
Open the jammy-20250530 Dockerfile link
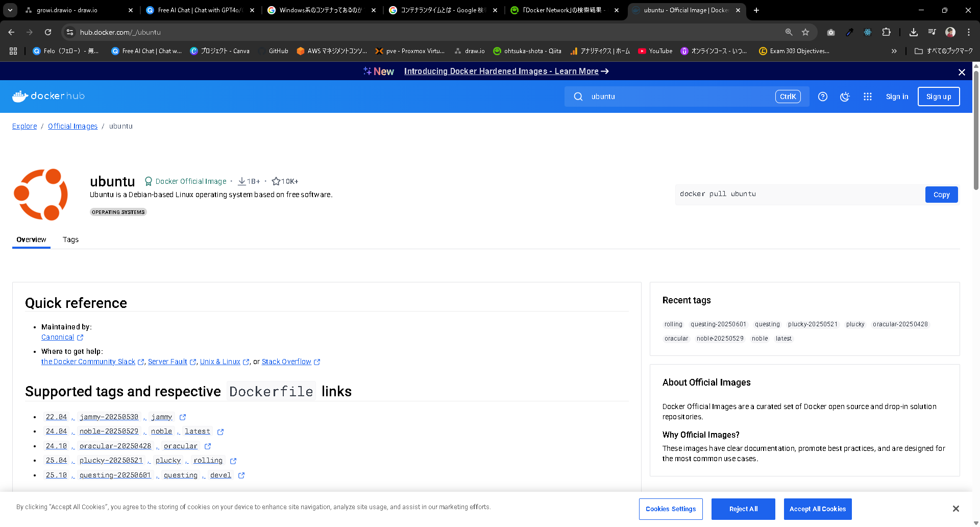pyautogui.click(x=109, y=417)
